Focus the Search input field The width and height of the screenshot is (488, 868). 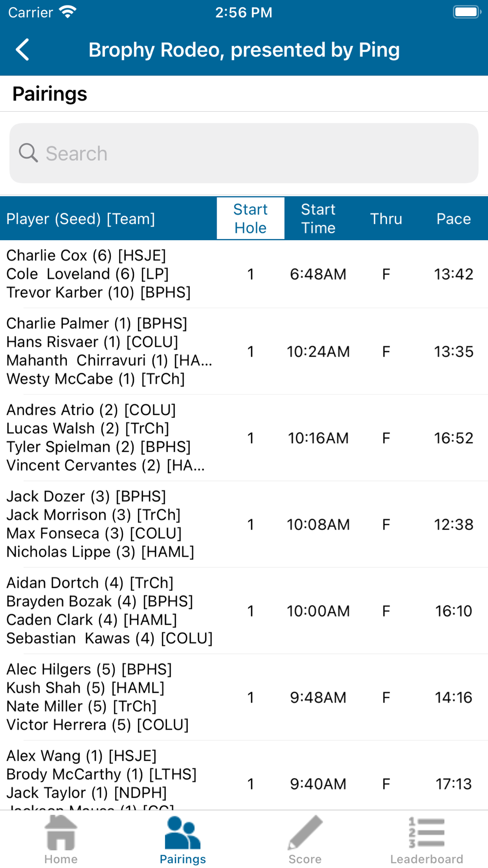coord(244,153)
